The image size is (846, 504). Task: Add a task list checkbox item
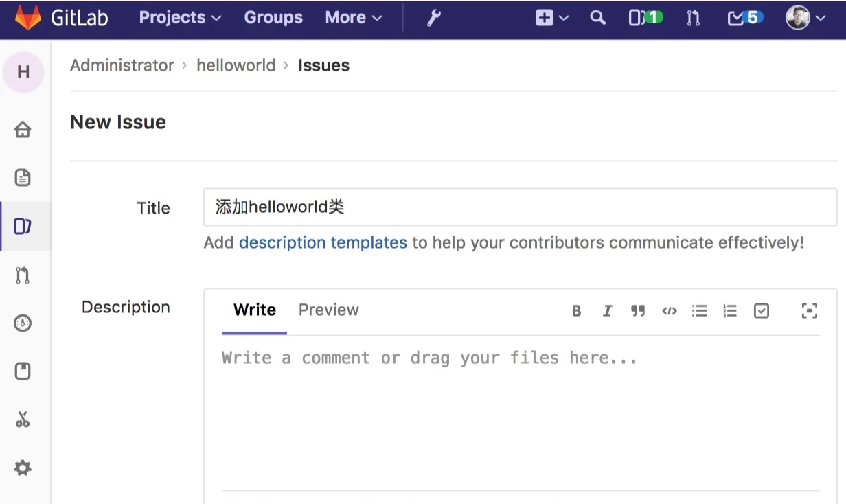[x=762, y=311]
